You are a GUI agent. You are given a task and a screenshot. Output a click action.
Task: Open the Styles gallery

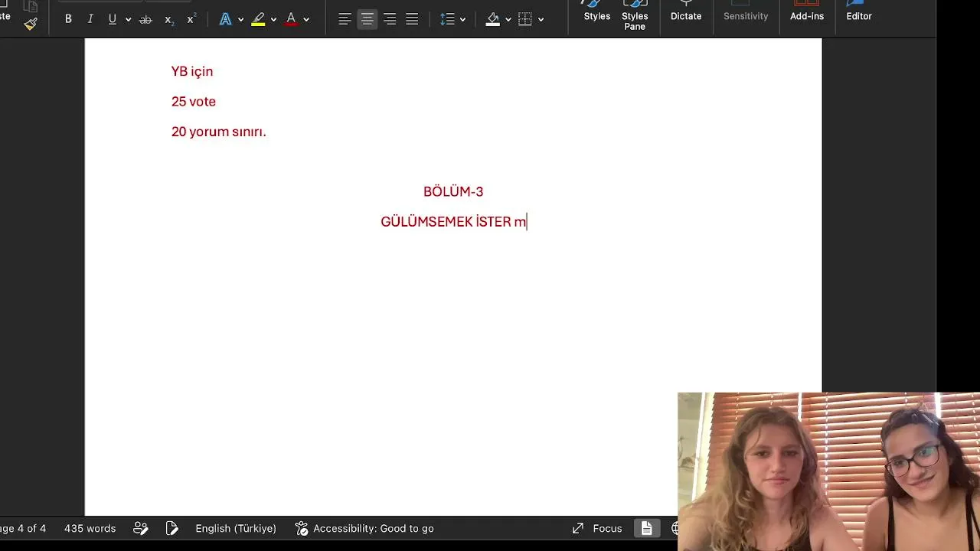(x=597, y=11)
